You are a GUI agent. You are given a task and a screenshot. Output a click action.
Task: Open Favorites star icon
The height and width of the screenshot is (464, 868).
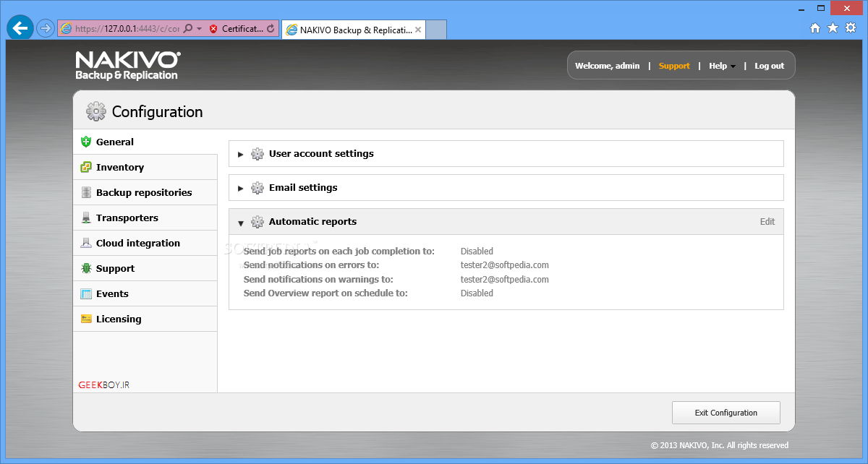833,28
